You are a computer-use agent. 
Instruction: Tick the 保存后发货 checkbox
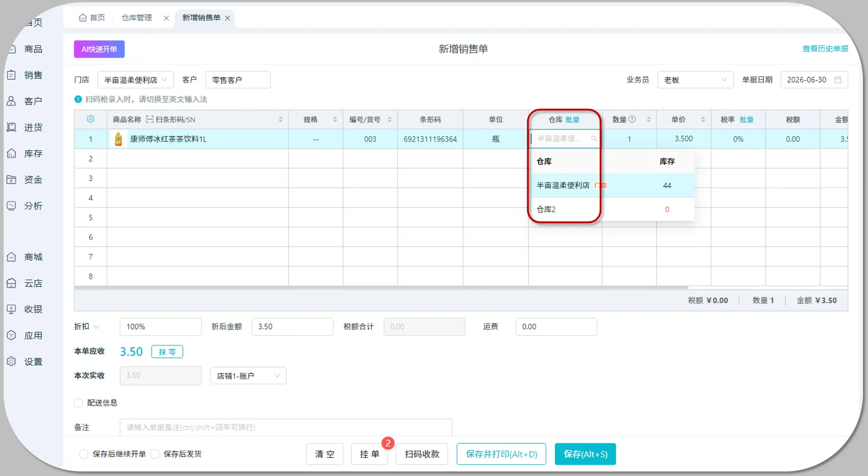[x=155, y=454]
